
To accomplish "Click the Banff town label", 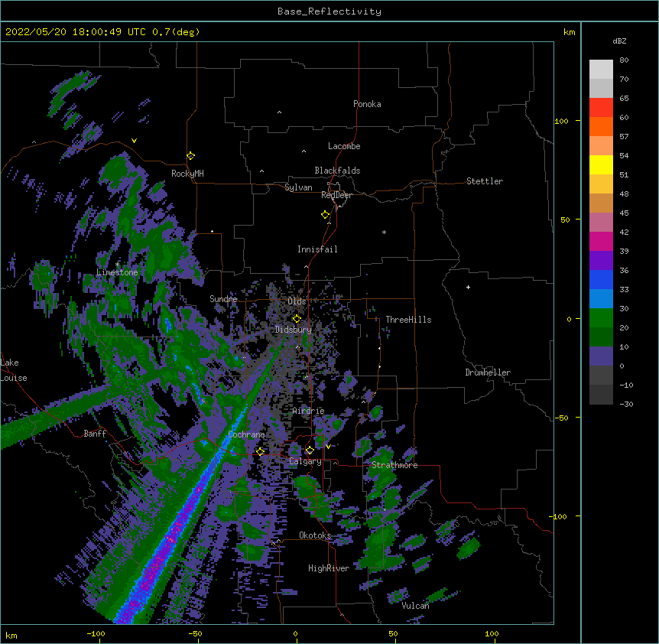I will [x=95, y=434].
